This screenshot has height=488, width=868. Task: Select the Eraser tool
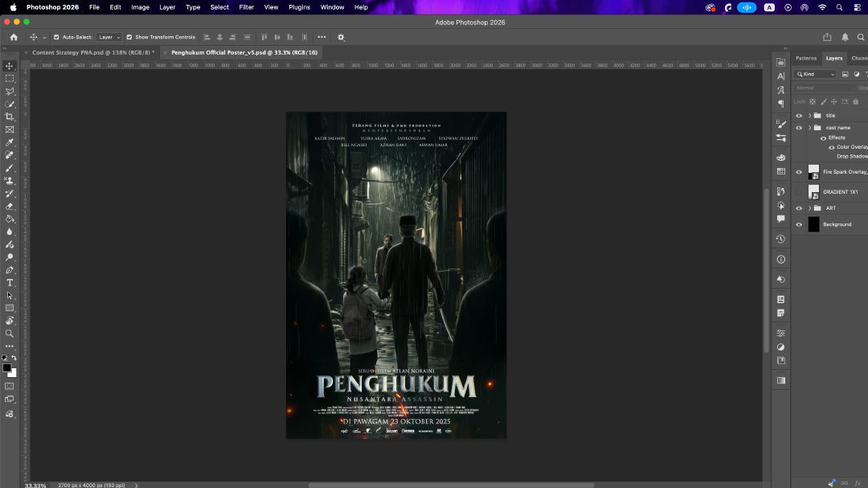point(10,206)
